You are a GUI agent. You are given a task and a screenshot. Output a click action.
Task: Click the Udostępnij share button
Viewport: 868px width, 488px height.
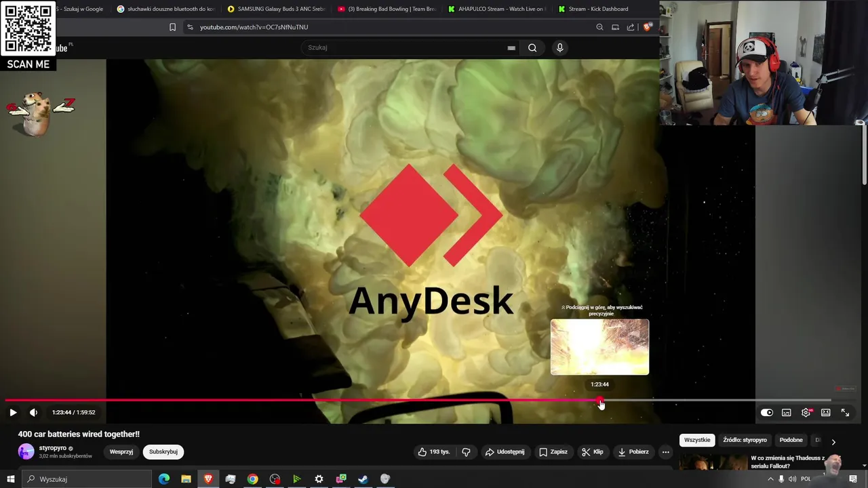(x=505, y=452)
